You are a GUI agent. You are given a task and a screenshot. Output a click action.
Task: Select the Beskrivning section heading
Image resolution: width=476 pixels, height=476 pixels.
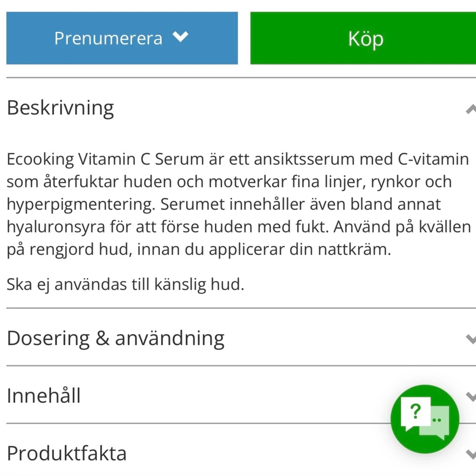click(60, 108)
